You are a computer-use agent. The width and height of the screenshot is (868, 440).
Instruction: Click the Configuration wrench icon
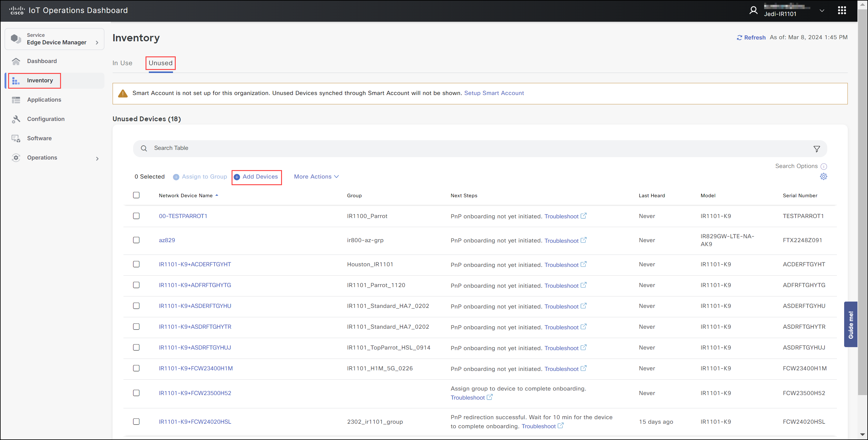(16, 119)
